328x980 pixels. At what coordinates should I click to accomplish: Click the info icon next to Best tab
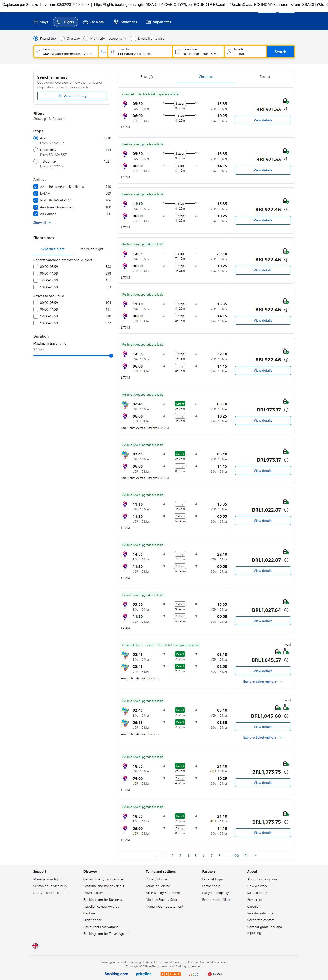coord(151,77)
